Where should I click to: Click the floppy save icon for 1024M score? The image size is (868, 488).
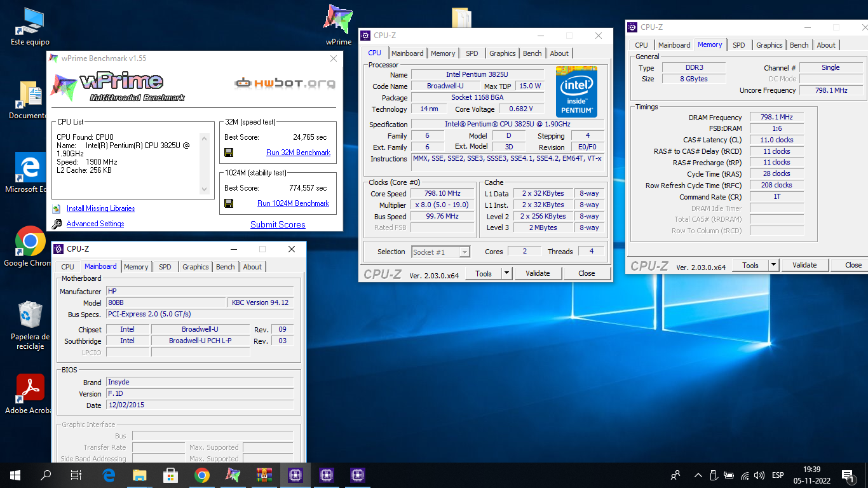229,203
